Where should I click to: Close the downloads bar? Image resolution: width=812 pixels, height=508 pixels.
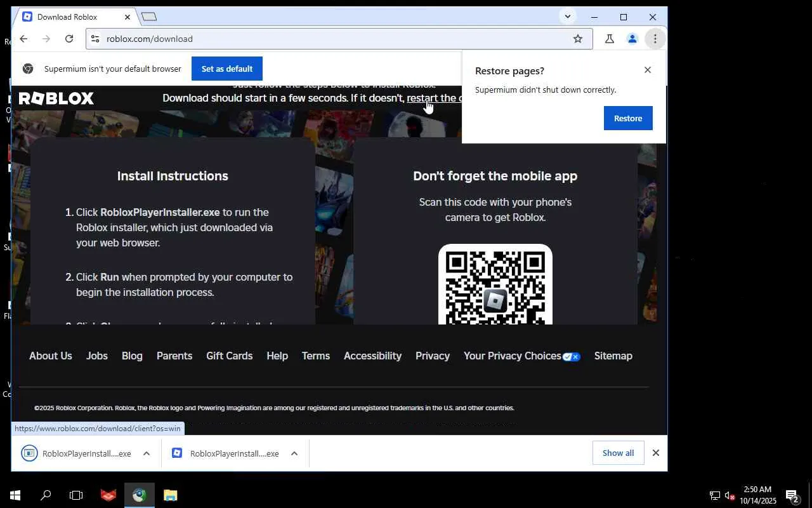pos(656,453)
